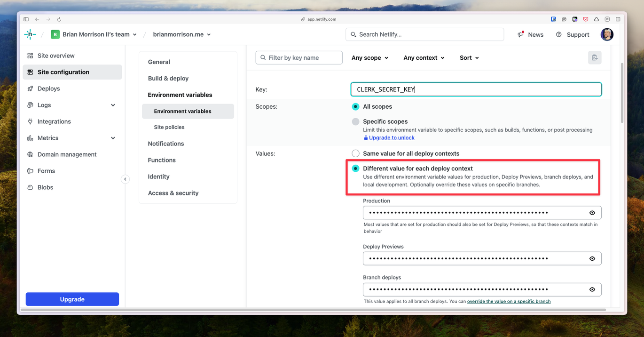Open the team switcher chevron

tap(135, 34)
